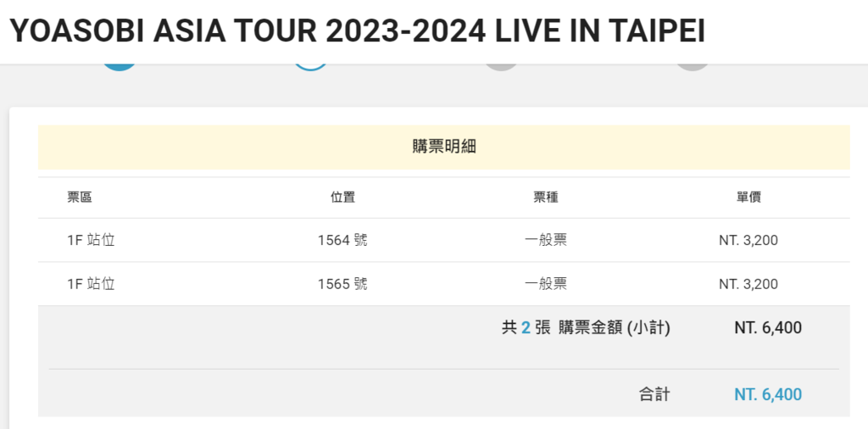
Task: Click the 合計 total label
Action: point(654,395)
